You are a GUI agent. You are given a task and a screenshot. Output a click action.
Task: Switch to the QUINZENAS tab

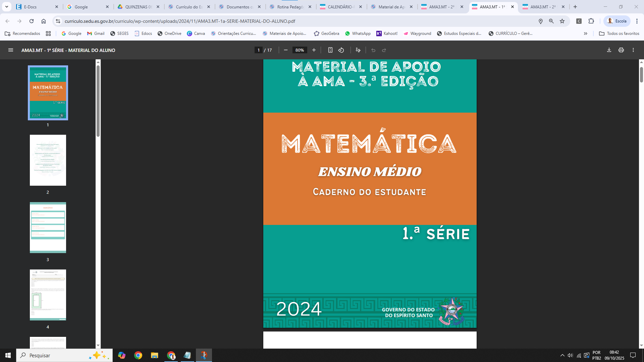tap(138, 7)
